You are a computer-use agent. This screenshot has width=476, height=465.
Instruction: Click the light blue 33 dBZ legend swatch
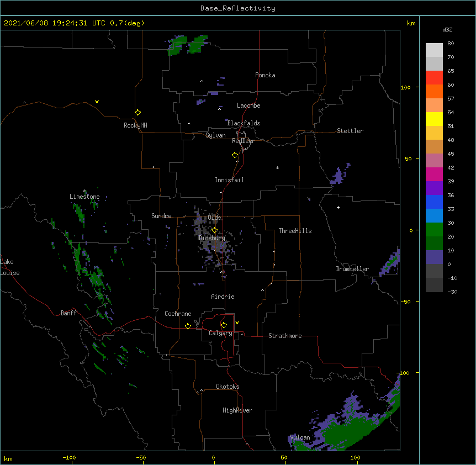[434, 215]
